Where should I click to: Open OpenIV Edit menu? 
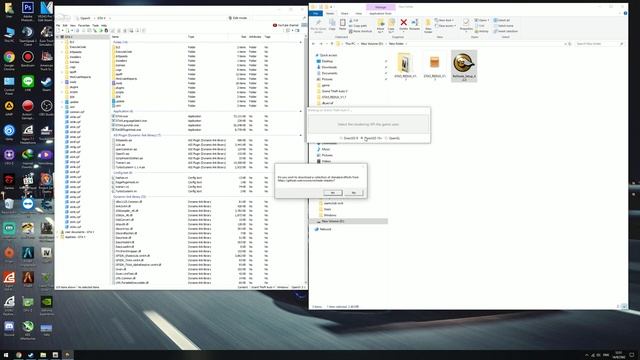click(x=65, y=25)
